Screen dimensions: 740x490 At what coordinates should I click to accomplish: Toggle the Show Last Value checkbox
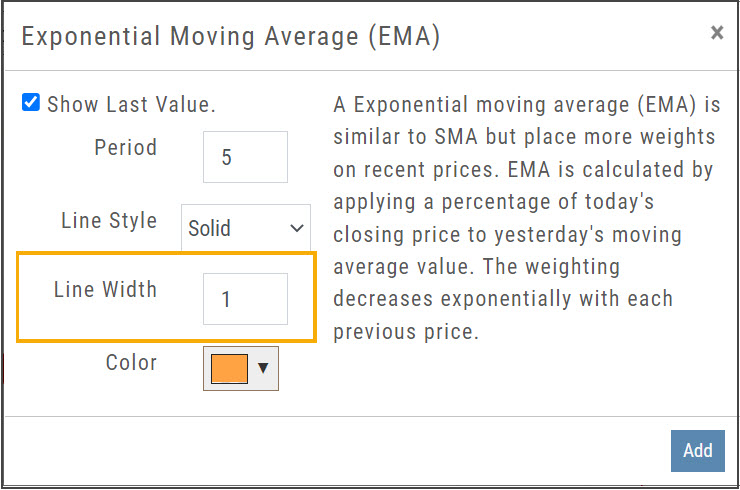(31, 103)
